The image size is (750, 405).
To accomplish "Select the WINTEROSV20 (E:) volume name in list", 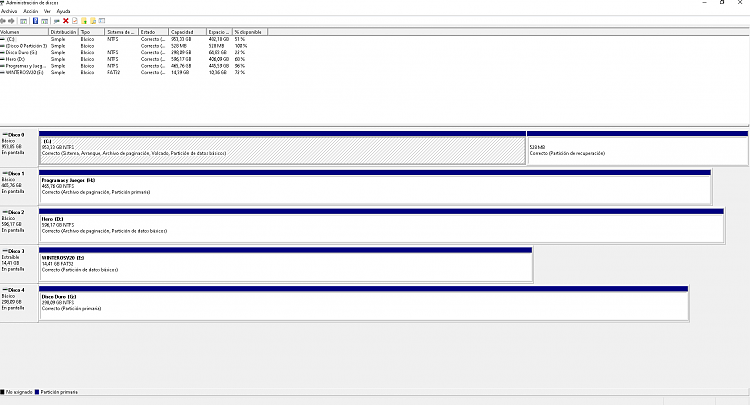I will point(24,73).
